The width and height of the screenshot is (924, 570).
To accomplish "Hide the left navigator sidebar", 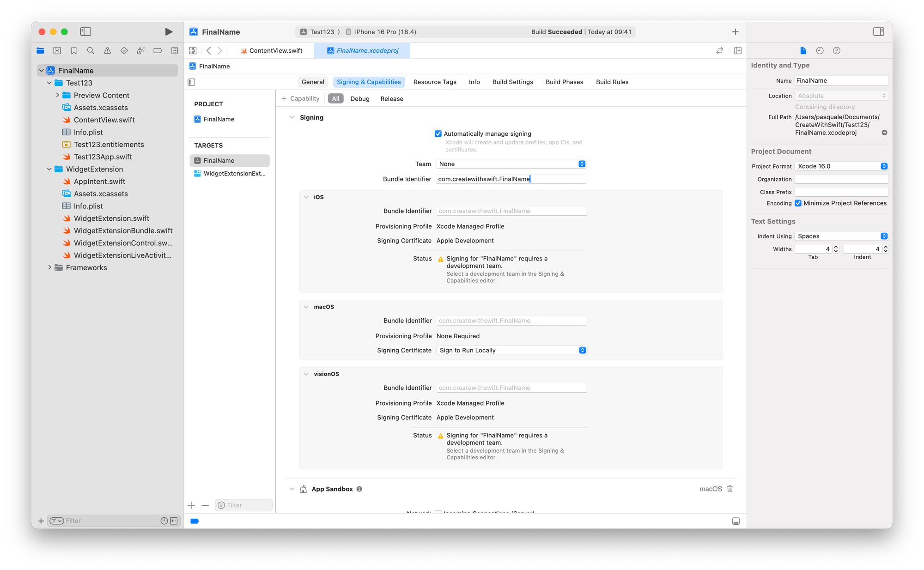I will [x=85, y=32].
